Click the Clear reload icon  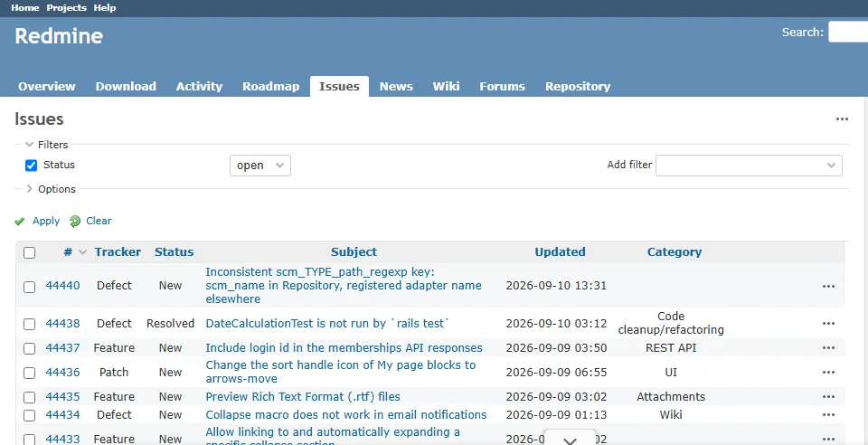coord(75,222)
